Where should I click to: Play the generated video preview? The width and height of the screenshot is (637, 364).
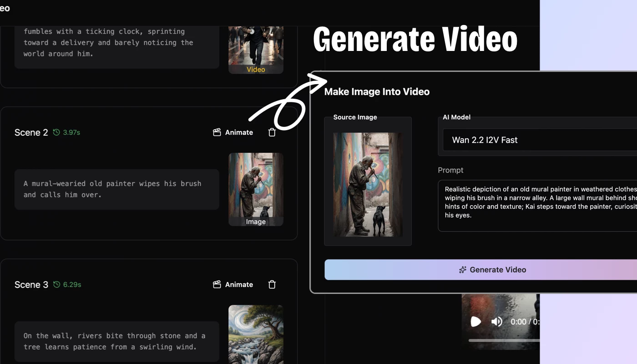475,322
